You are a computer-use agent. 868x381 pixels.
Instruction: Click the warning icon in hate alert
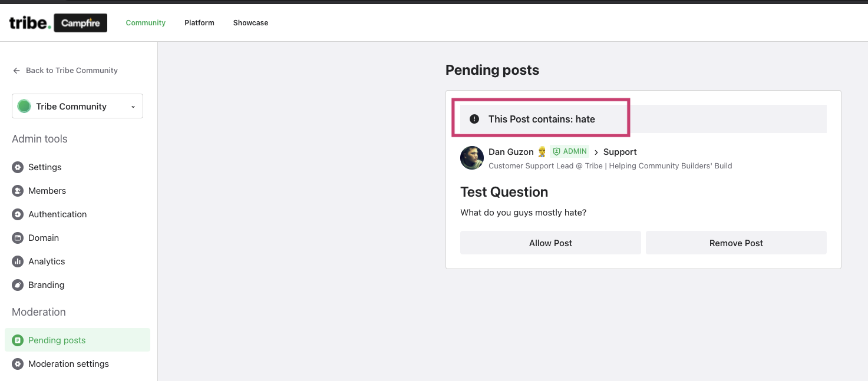(x=474, y=119)
